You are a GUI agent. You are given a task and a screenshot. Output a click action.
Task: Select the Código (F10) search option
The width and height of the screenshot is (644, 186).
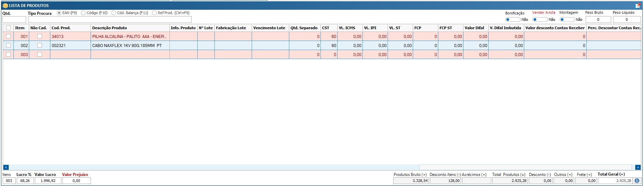[83, 13]
